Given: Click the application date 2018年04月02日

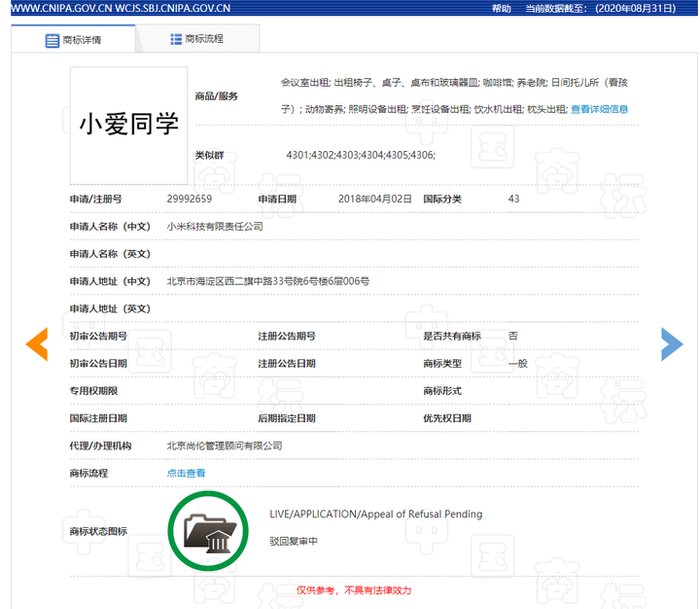Looking at the screenshot, I should 375,199.
